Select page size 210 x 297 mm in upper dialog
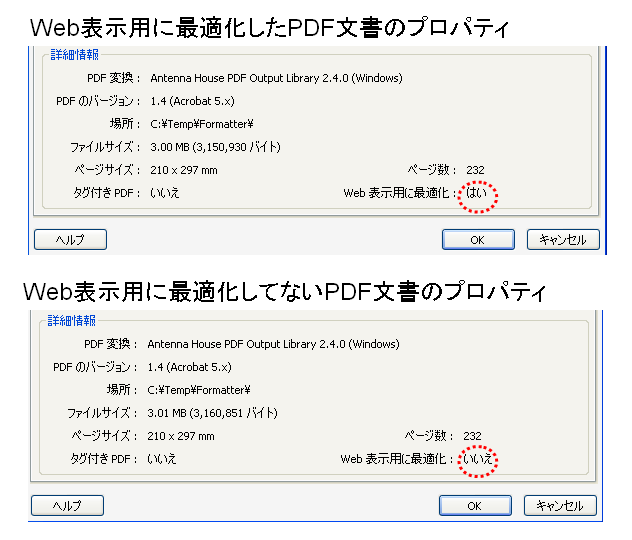The height and width of the screenshot is (540, 632). (x=184, y=170)
